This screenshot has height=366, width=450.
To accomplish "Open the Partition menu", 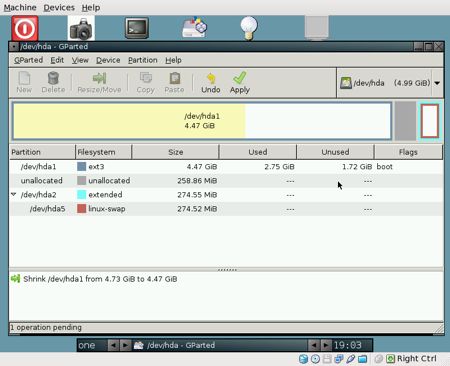I will [143, 60].
